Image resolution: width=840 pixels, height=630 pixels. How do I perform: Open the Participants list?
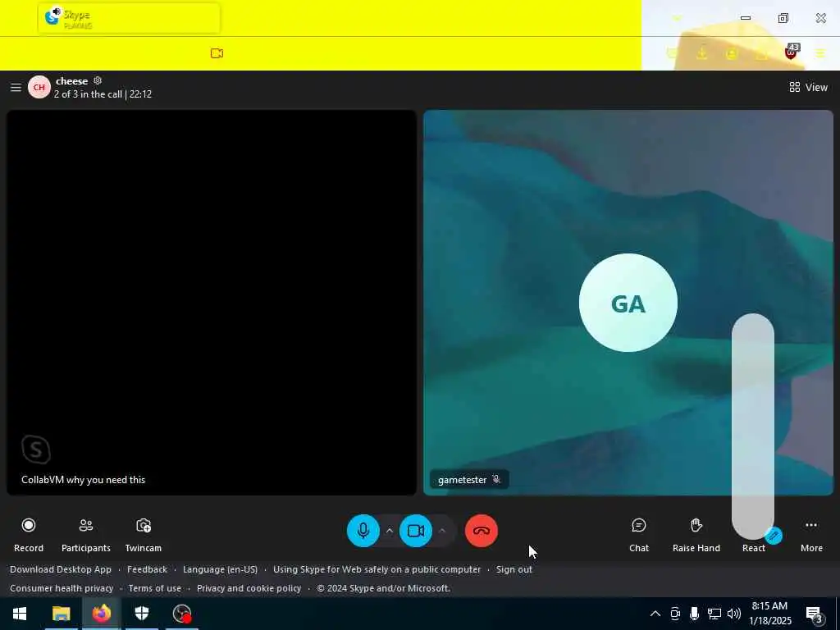tap(85, 535)
